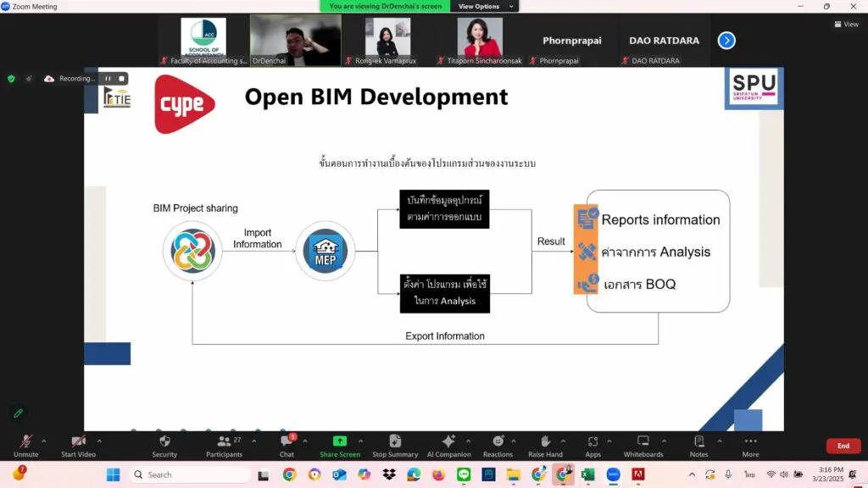This screenshot has width=868, height=488.
Task: Click the taskbar Search box
Action: click(190, 474)
